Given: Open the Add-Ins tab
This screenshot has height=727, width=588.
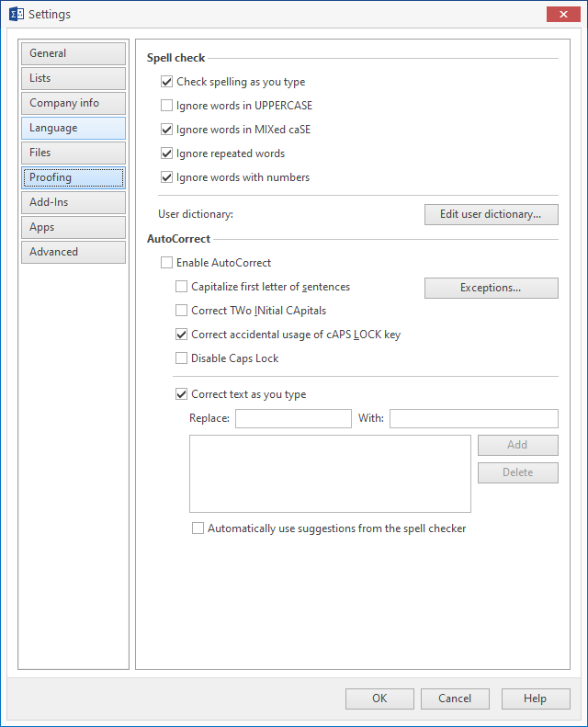Looking at the screenshot, I should point(73,202).
